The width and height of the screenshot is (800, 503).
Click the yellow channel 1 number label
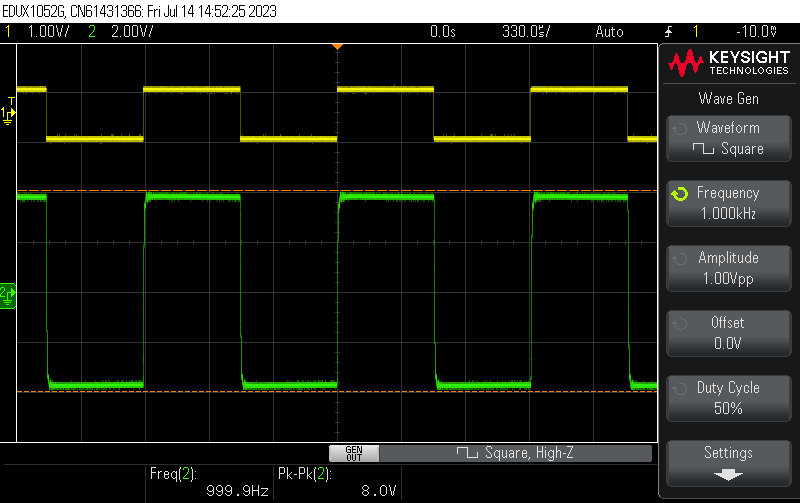pos(8,32)
